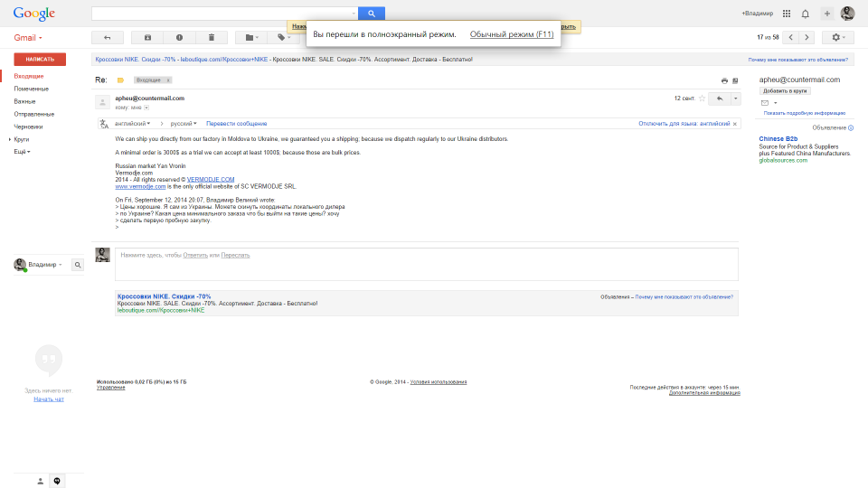Switch to Hangouts conversations tab at bottom

(x=57, y=481)
